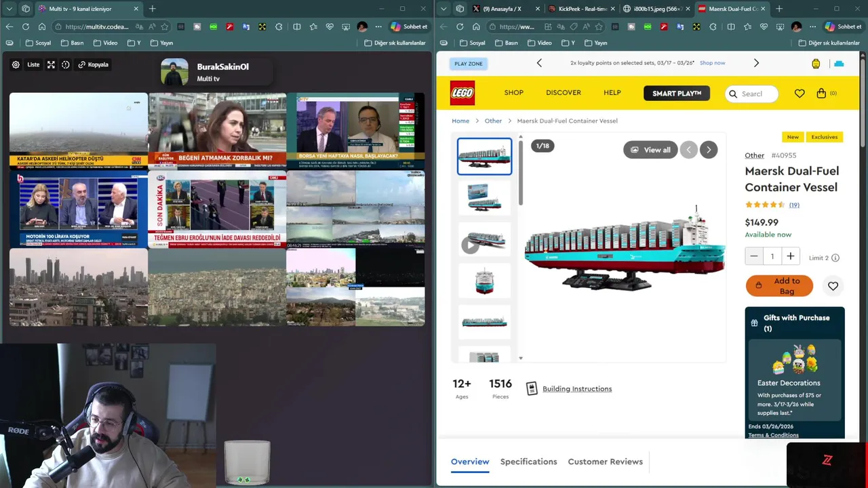Click View all images button
The height and width of the screenshot is (488, 868).
650,150
